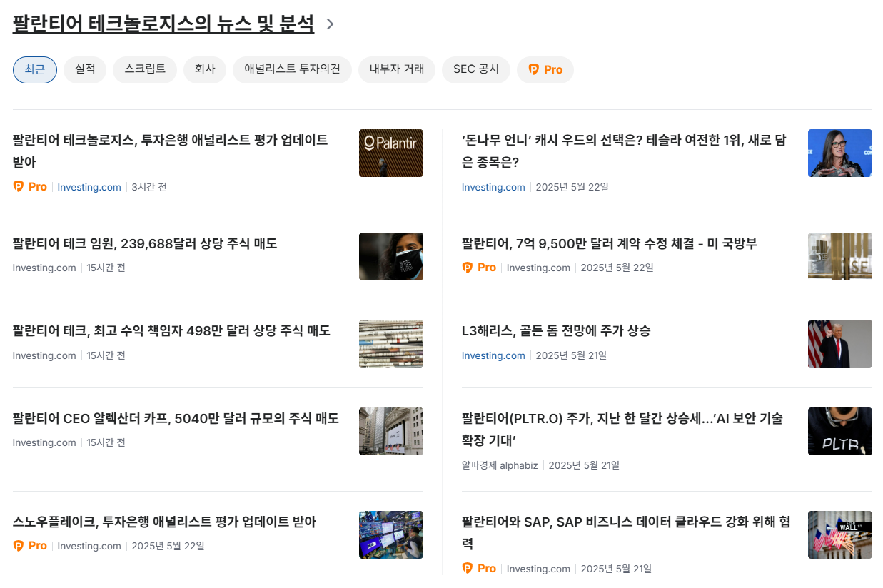Click Wall Street sign thumbnail image
The width and height of the screenshot is (883, 588).
(840, 534)
